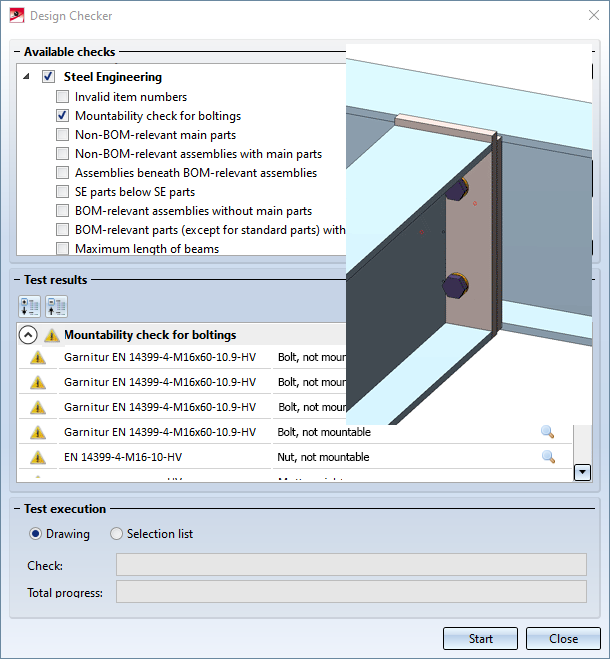Click upper bolt head in 3D preview
Screen dimensions: 610x659
(457, 190)
